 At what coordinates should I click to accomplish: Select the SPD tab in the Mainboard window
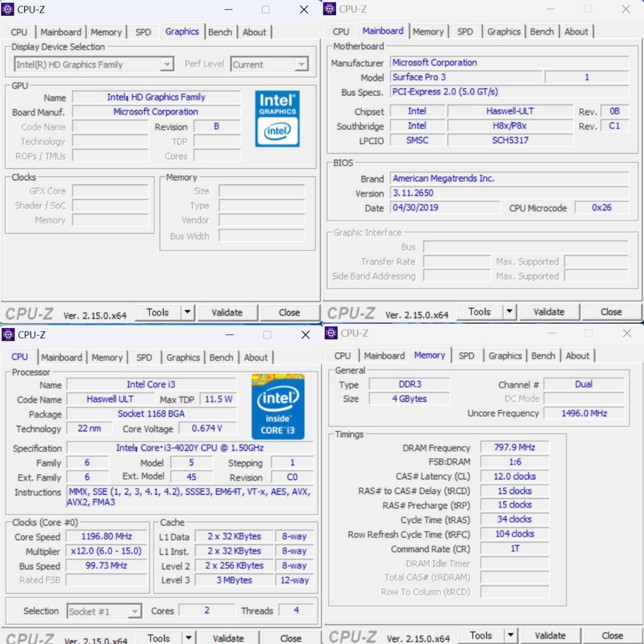[465, 32]
